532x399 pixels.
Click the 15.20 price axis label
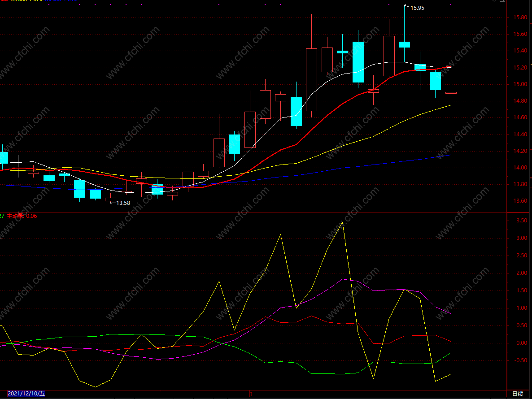[520, 67]
